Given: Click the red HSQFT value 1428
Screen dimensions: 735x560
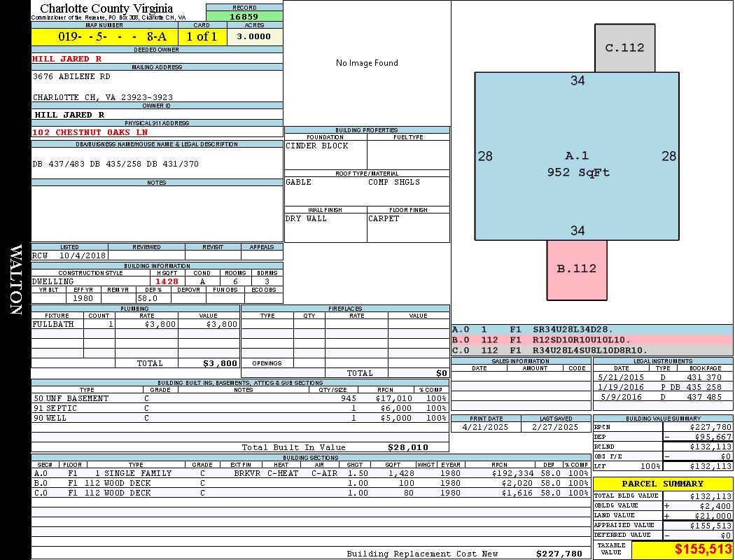Looking at the screenshot, I should pos(167,281).
